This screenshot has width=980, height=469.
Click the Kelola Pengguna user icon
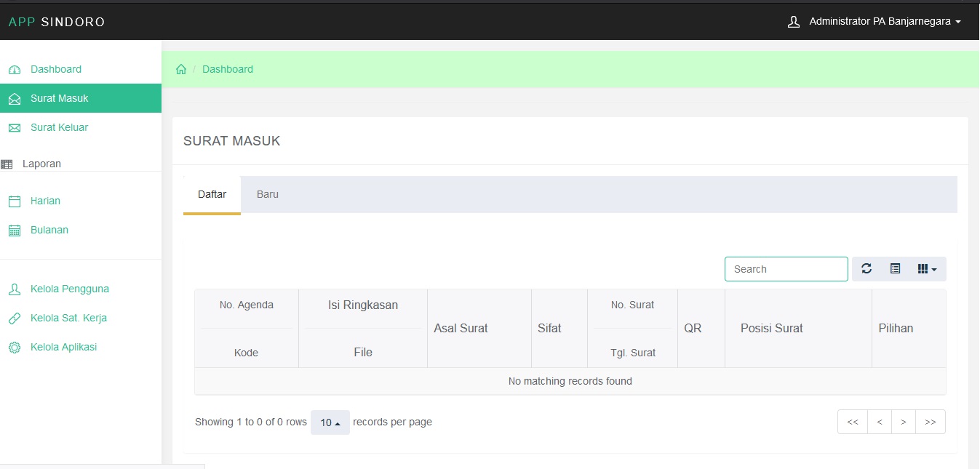(15, 289)
